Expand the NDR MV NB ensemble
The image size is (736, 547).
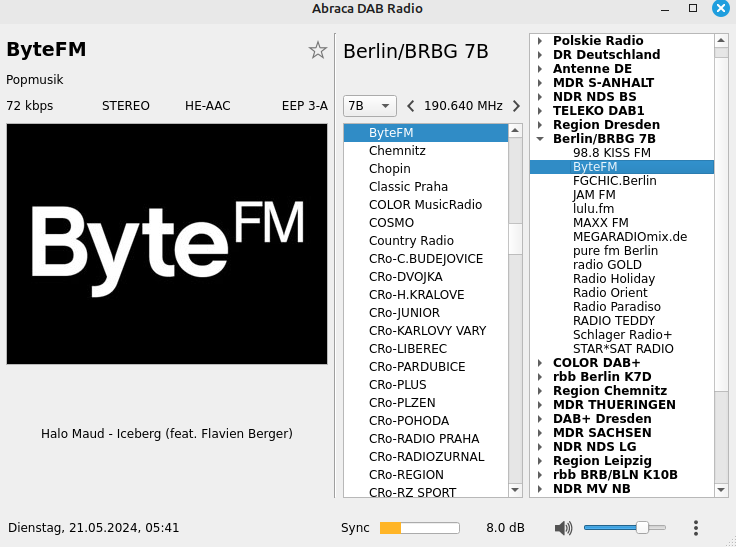click(x=540, y=489)
